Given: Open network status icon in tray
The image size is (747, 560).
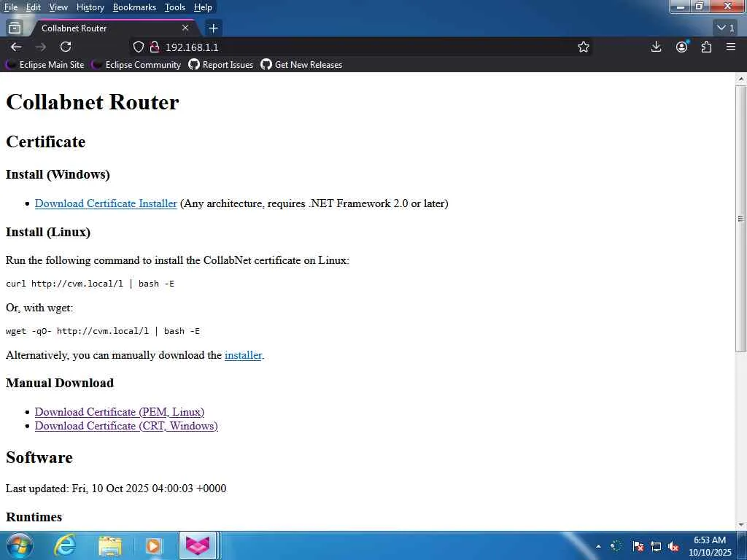Looking at the screenshot, I should click(x=656, y=546).
